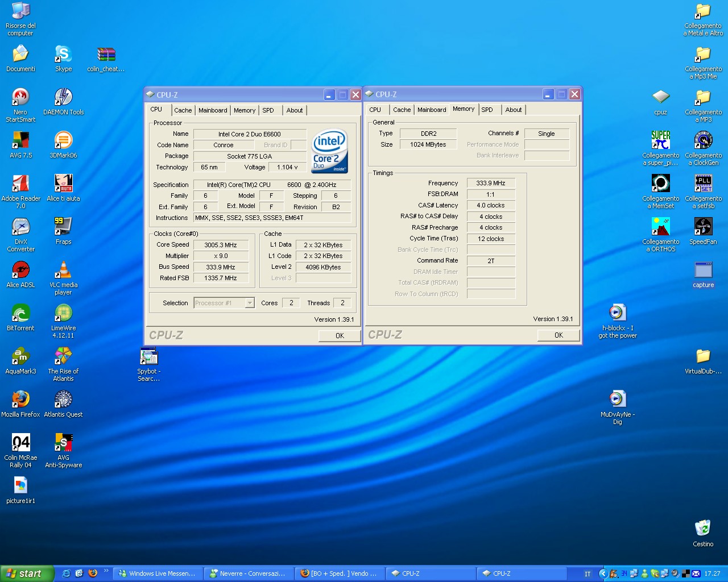Screen dimensions: 728x582
Task: Click the Core Speed value 3005.3 MHz
Action: pos(221,245)
